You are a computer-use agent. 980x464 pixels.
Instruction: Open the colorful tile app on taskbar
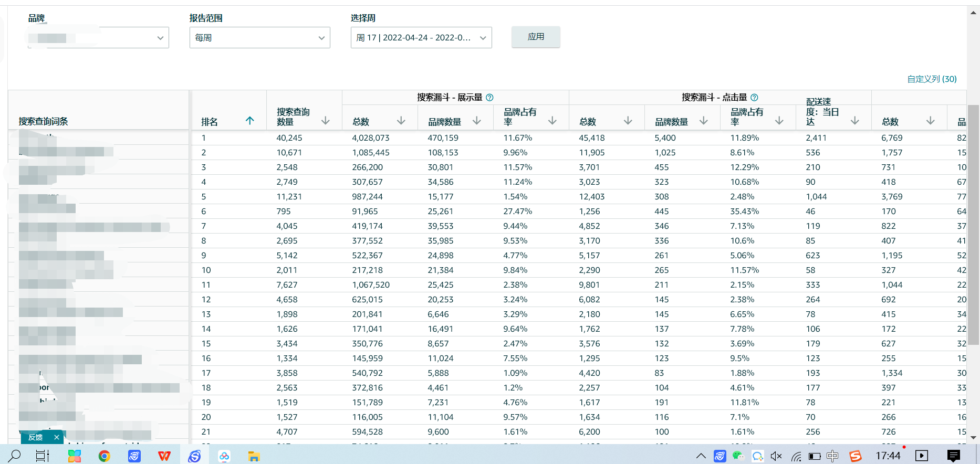click(75, 456)
